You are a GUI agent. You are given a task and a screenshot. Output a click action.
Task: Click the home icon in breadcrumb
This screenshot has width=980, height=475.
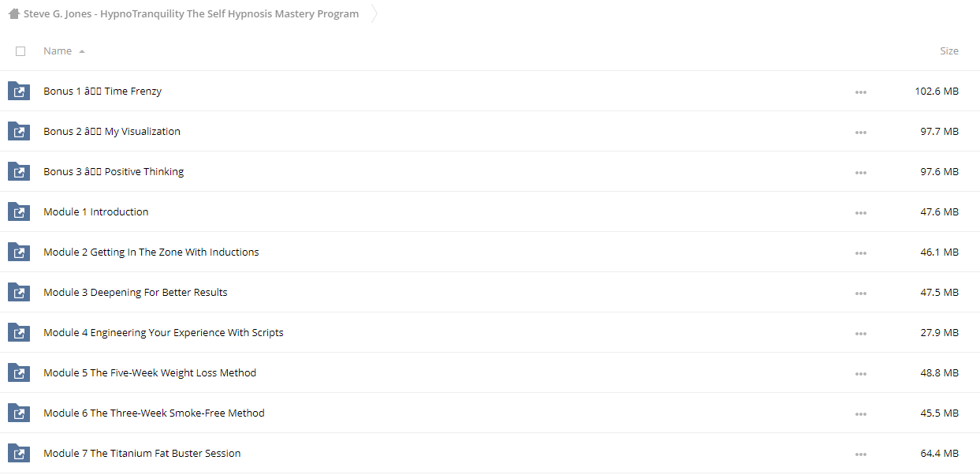13,13
